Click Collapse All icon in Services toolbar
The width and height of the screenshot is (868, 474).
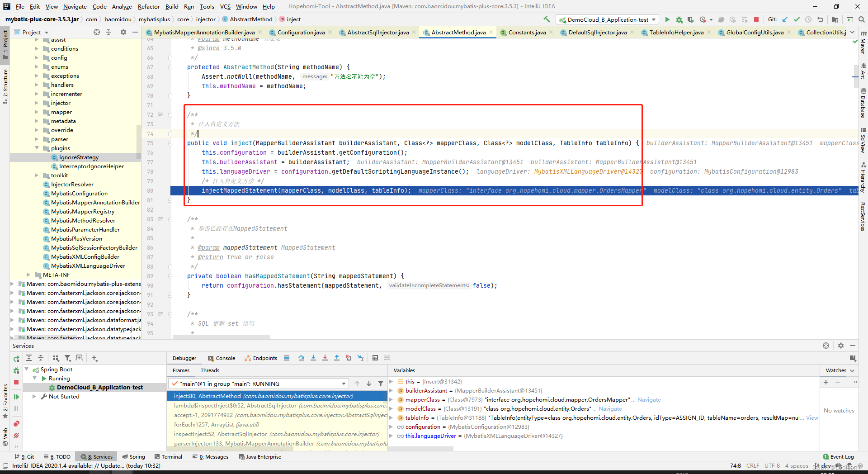[41, 358]
